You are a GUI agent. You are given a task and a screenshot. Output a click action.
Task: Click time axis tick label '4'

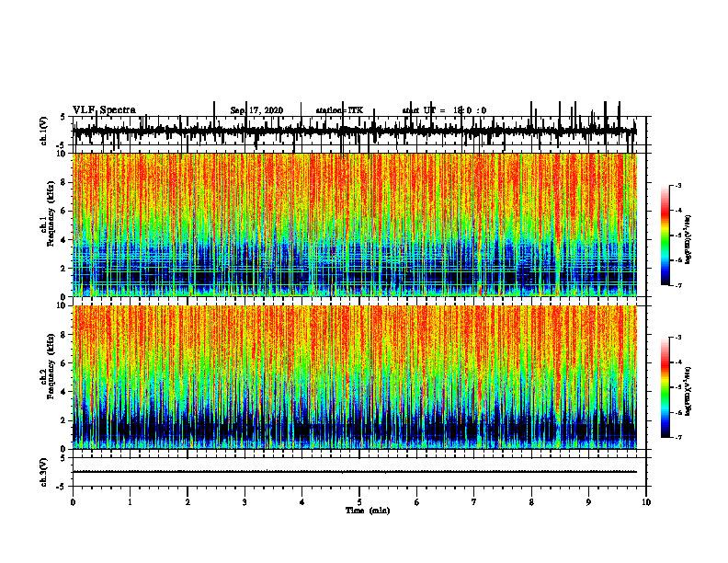[302, 502]
